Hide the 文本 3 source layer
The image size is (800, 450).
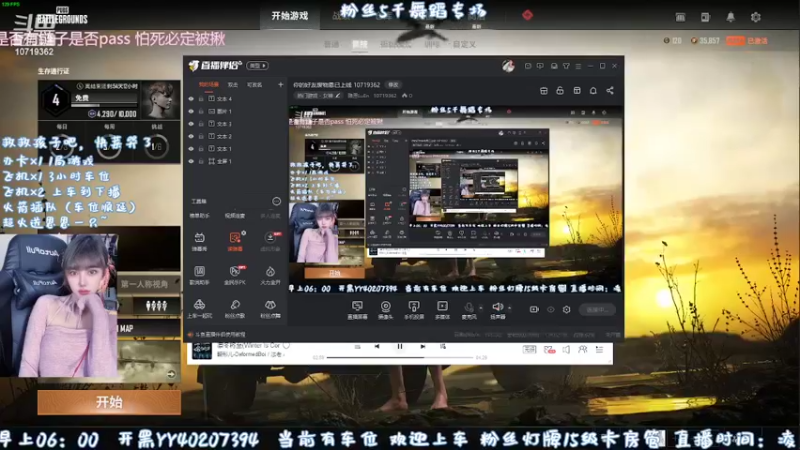(191, 124)
